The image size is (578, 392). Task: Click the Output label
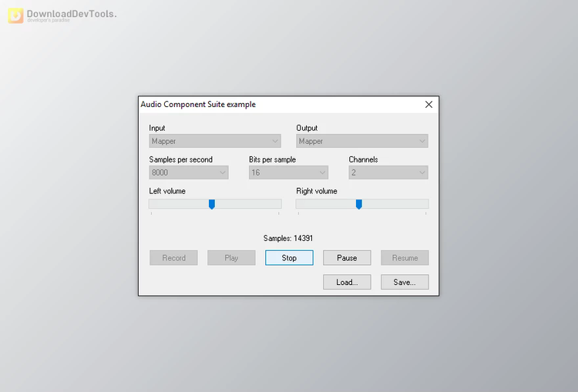point(307,128)
